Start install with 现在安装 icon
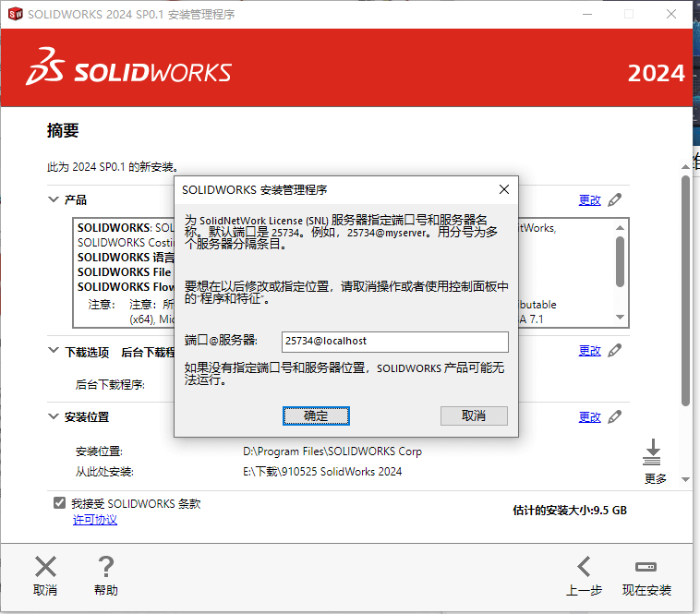This screenshot has width=700, height=614. tap(646, 567)
